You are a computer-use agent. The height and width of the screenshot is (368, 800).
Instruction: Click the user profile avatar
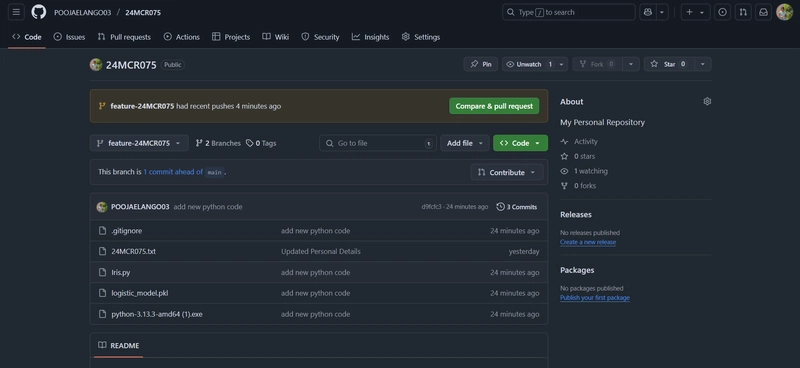point(784,12)
